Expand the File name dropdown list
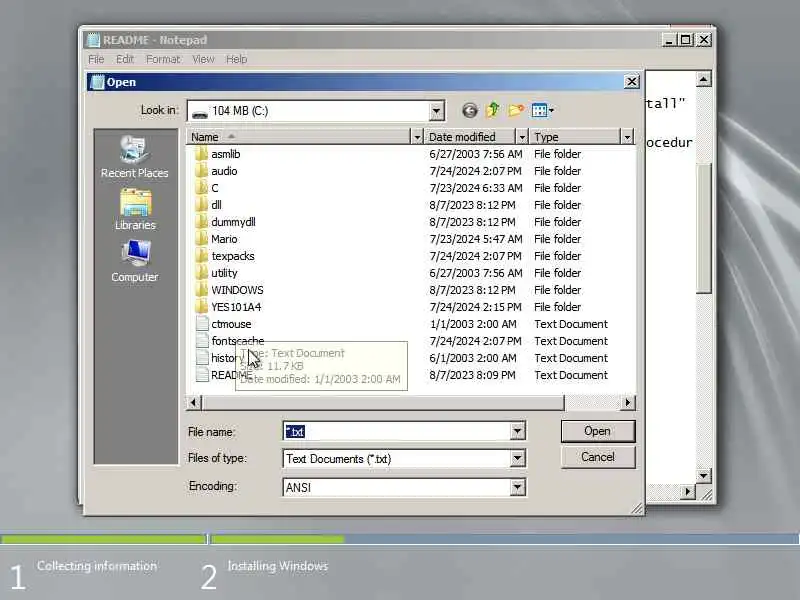 coord(517,432)
